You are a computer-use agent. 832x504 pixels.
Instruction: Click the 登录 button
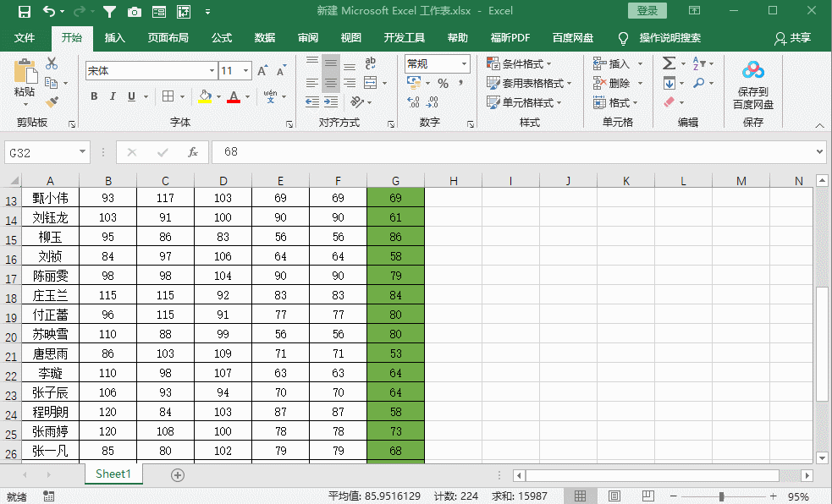pyautogui.click(x=647, y=11)
